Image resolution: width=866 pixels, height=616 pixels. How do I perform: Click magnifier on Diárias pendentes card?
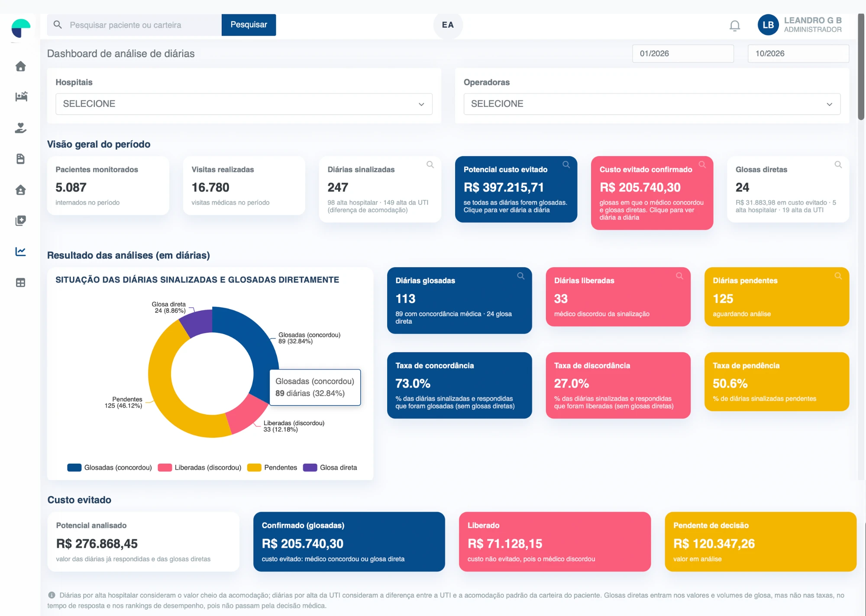(x=838, y=276)
